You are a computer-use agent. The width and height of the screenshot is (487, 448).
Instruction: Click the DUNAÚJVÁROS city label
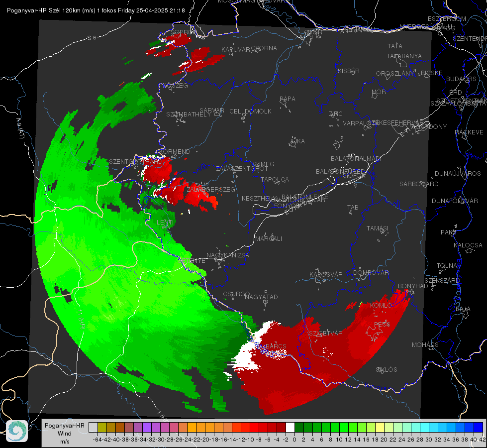(458, 174)
